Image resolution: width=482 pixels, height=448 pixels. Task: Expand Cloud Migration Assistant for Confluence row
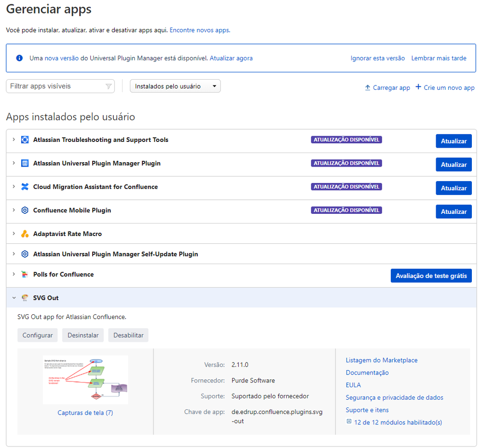[x=14, y=187]
